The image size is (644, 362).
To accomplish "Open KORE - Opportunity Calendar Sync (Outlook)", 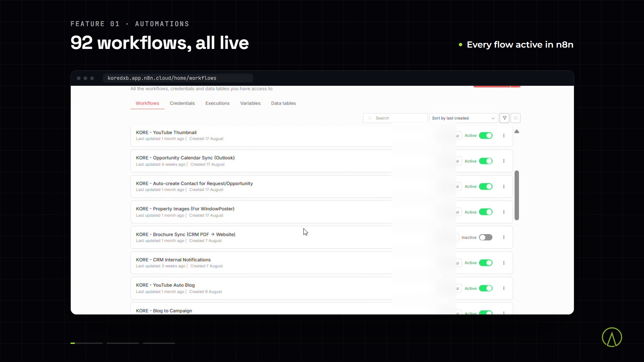I will coord(185,158).
